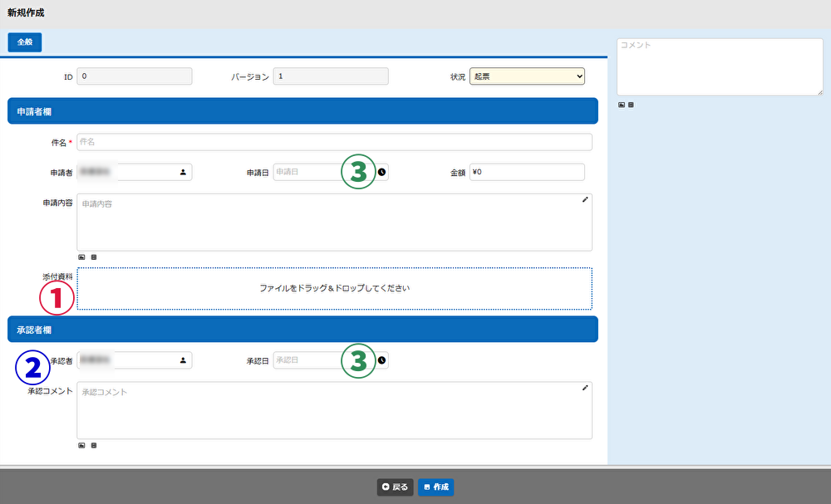Click the second small icon below 申請内容
831x504 pixels.
[93, 257]
